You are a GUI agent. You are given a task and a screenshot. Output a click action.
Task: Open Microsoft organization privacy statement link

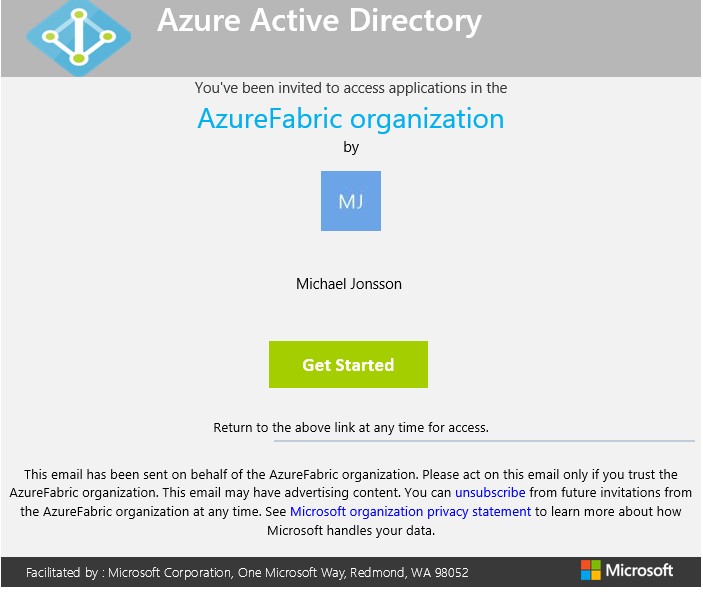point(410,511)
